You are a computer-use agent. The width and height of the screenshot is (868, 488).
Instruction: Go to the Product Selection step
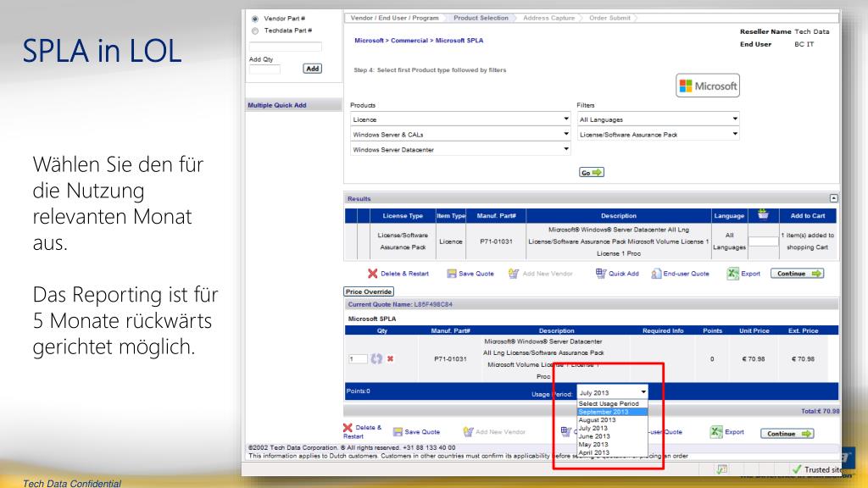point(481,19)
